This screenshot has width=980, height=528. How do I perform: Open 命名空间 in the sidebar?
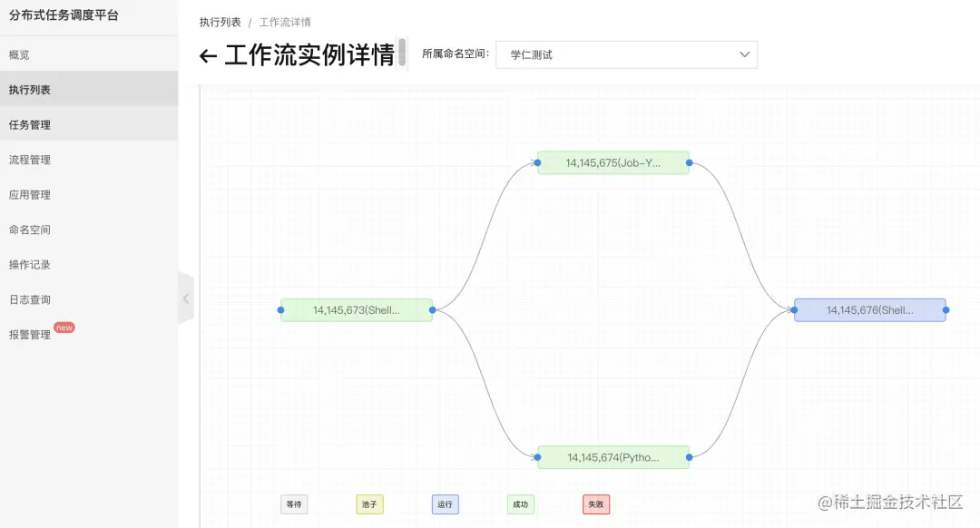point(89,230)
